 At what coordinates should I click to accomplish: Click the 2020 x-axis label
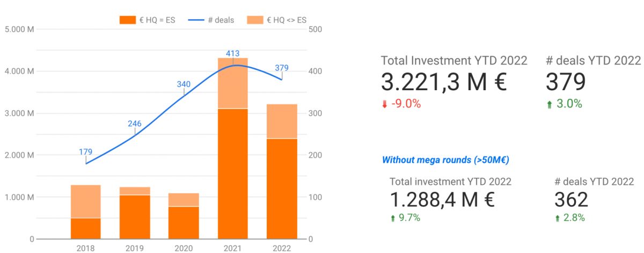(x=184, y=248)
